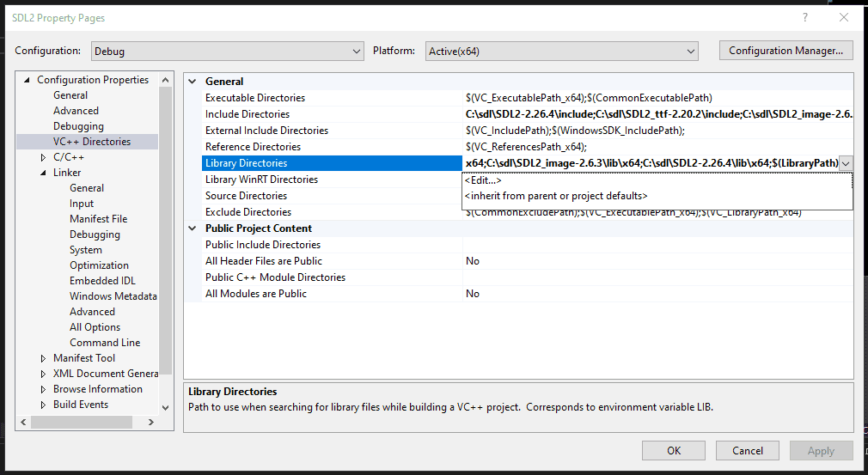Choose <Edit...> from the dropdown list

pyautogui.click(x=483, y=180)
